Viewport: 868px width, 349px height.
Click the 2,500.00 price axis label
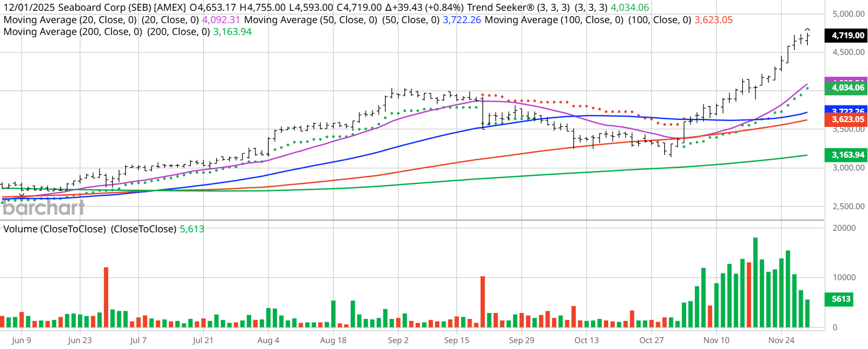849,206
